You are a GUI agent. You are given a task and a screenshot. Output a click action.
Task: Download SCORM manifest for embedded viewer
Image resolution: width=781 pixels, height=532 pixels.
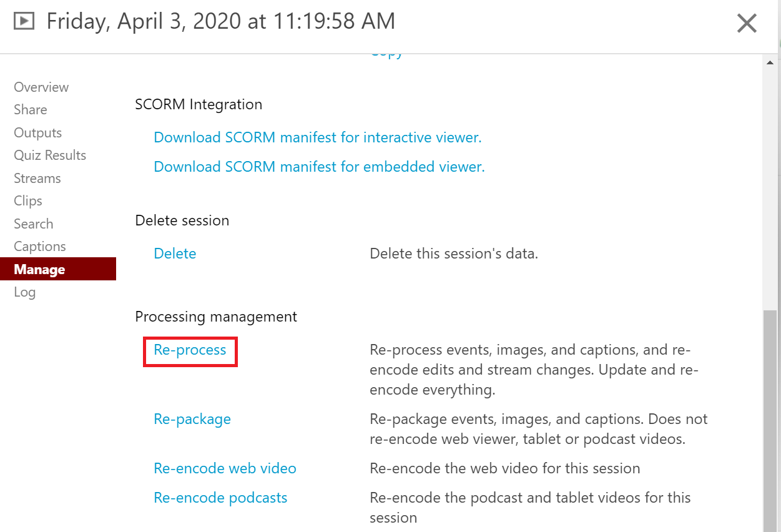click(x=319, y=167)
